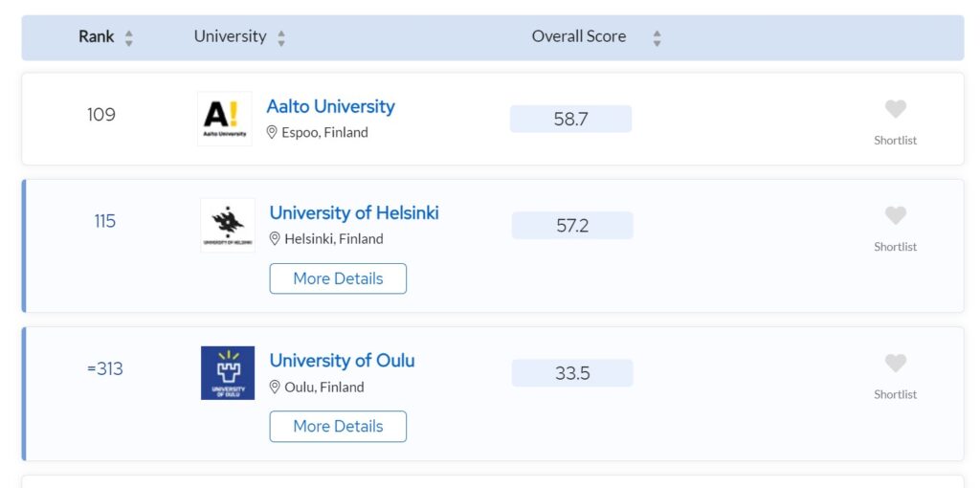
Task: Click the Rank column header
Action: click(97, 36)
